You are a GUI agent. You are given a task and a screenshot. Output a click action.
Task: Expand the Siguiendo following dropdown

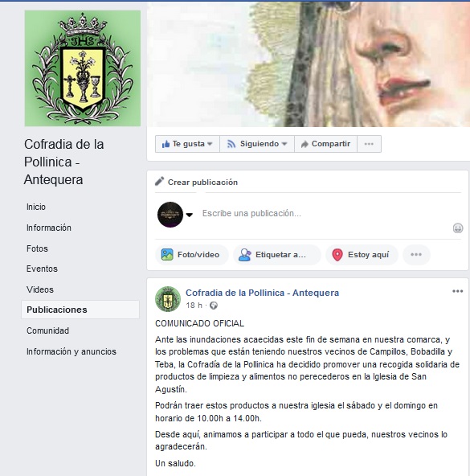257,144
